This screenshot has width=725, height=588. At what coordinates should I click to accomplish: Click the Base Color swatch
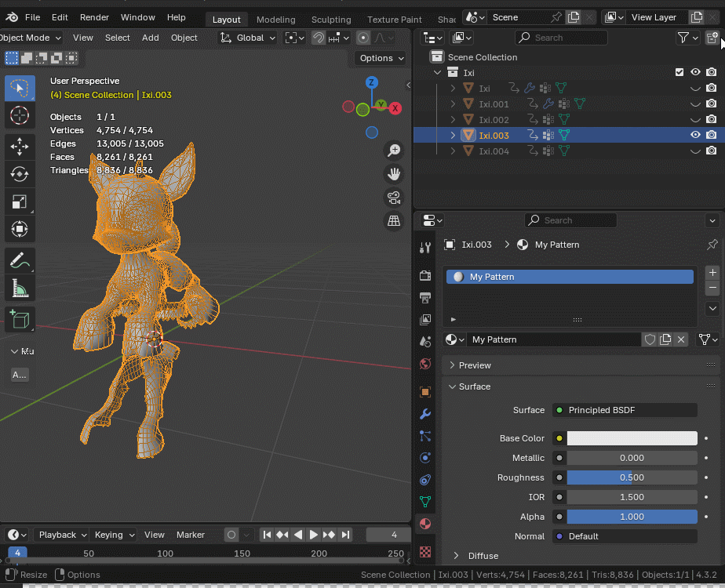pyautogui.click(x=632, y=438)
